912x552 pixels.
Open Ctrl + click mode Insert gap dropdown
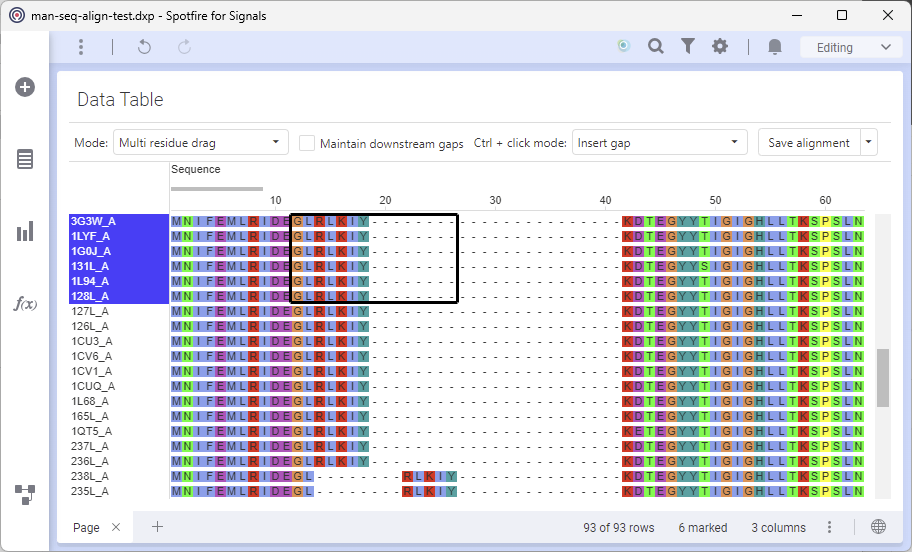659,143
